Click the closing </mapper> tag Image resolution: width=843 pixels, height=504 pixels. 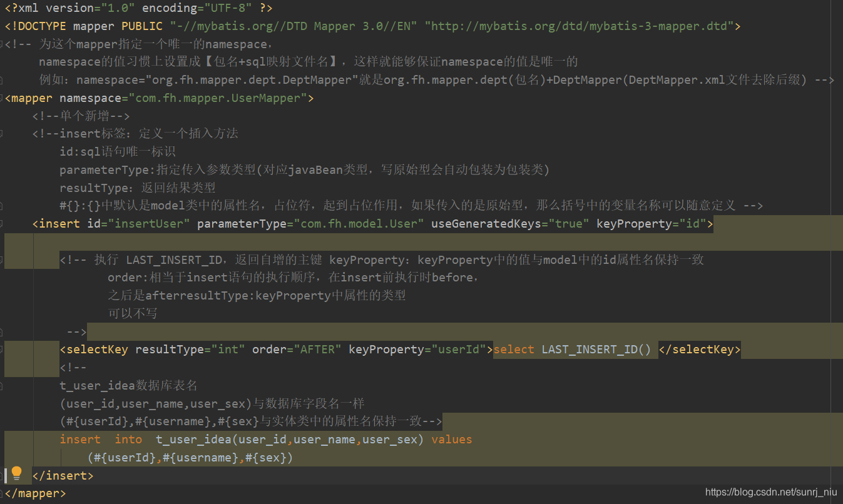[35, 493]
